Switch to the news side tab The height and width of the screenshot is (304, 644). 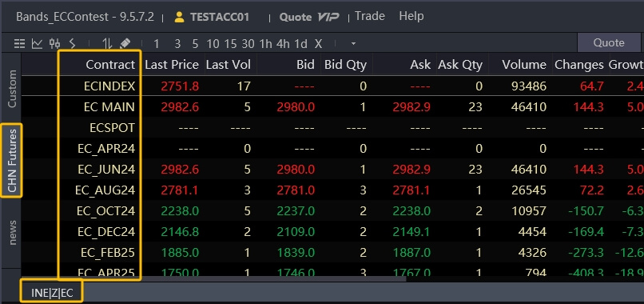coord(12,233)
